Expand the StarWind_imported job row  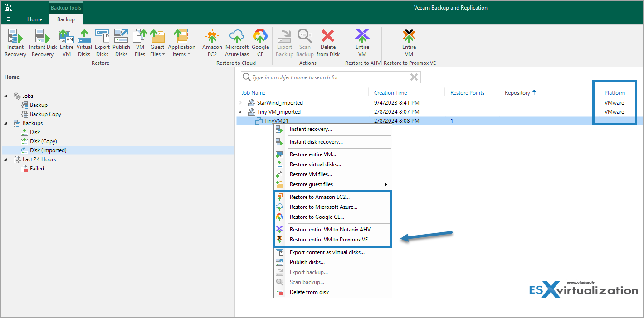pos(240,103)
